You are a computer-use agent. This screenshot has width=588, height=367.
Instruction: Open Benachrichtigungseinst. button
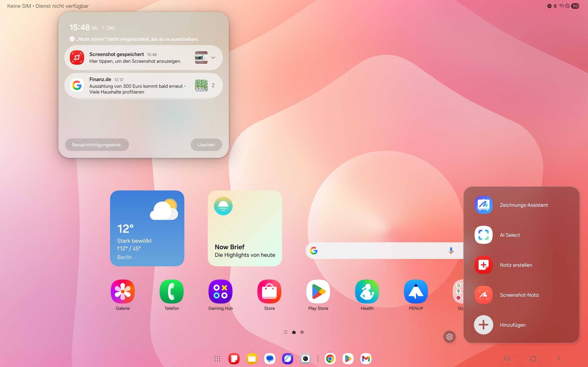click(97, 145)
